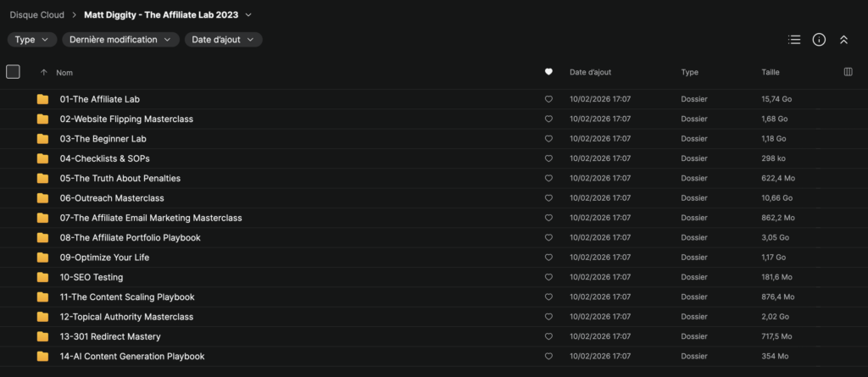Tick the select-all checkbox

coord(13,72)
